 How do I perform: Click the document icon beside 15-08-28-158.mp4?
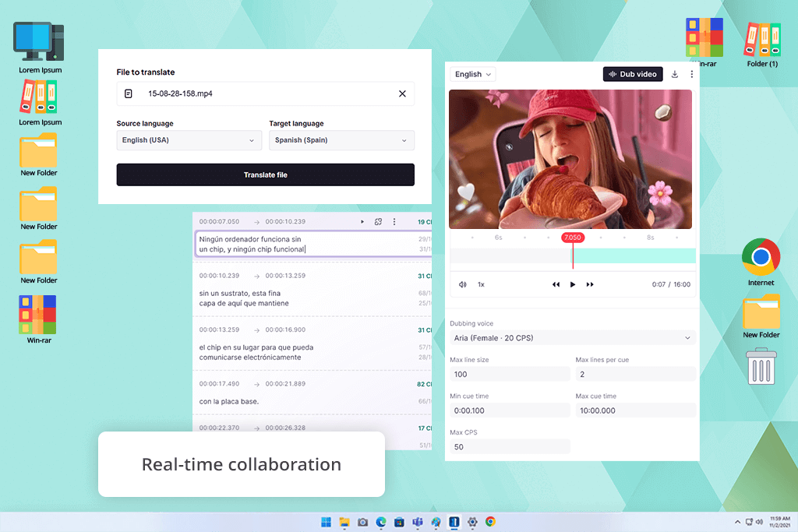coord(129,93)
